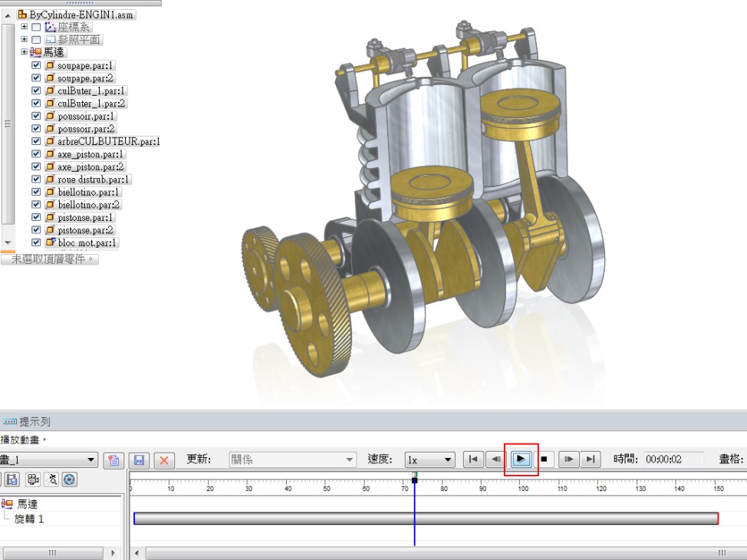Stop the animation playback
The image size is (747, 560).
tap(545, 460)
